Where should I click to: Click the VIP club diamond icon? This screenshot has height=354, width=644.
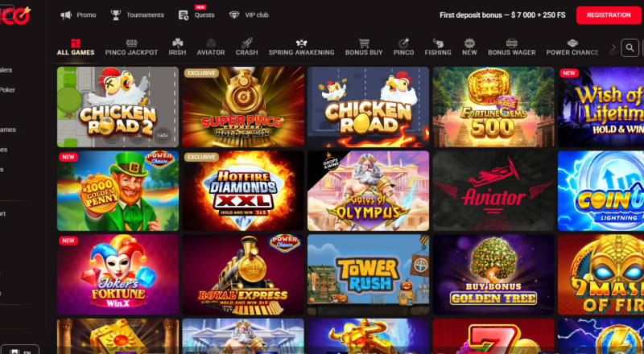[234, 15]
